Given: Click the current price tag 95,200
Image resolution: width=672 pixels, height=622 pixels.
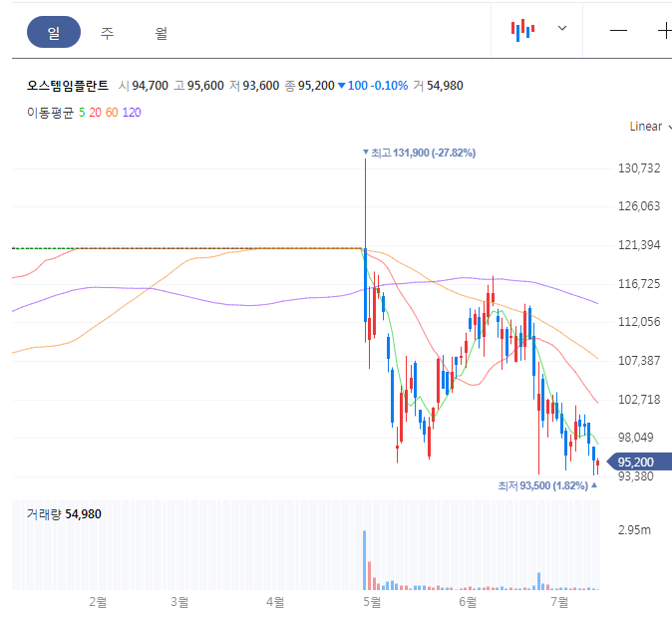Looking at the screenshot, I should click(639, 463).
